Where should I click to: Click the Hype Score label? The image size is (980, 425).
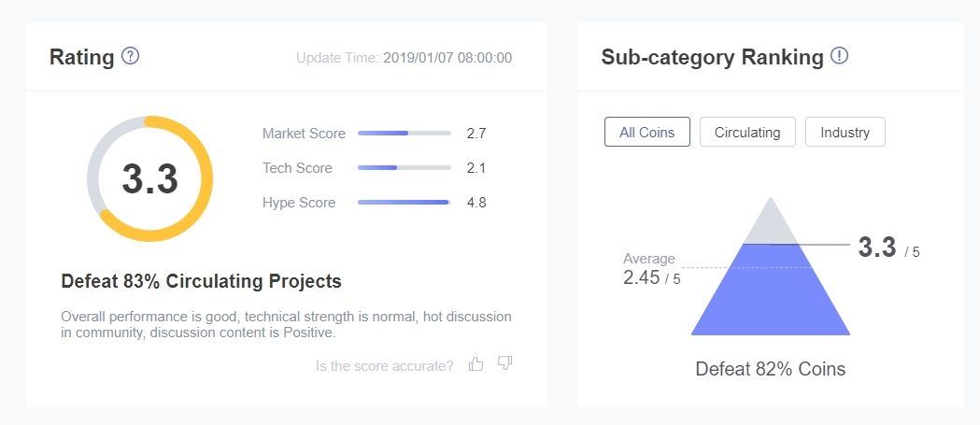point(299,203)
